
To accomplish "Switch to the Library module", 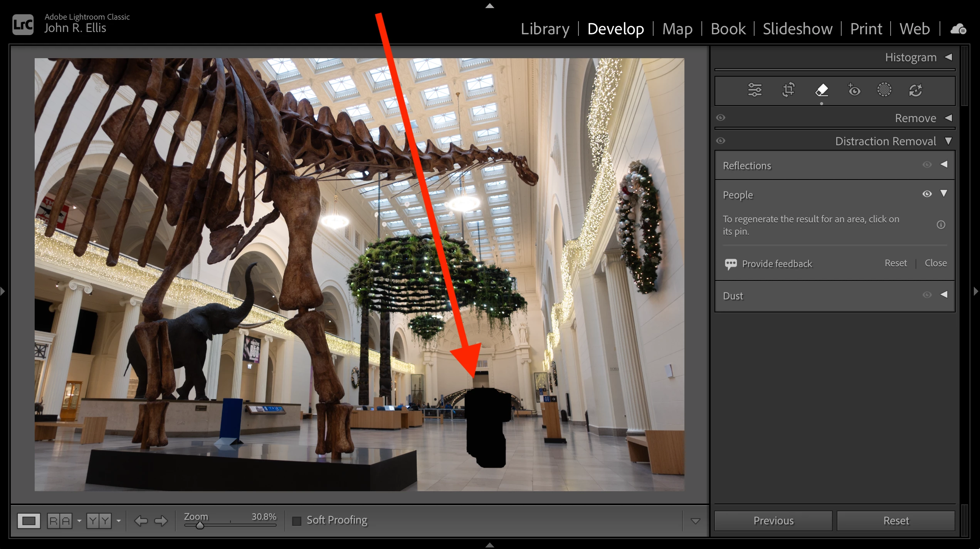I will 545,29.
